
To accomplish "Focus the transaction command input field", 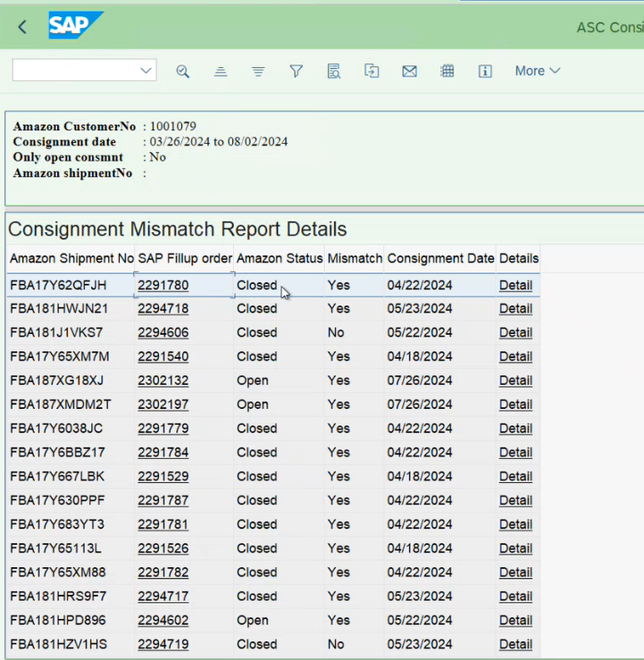I will click(84, 70).
